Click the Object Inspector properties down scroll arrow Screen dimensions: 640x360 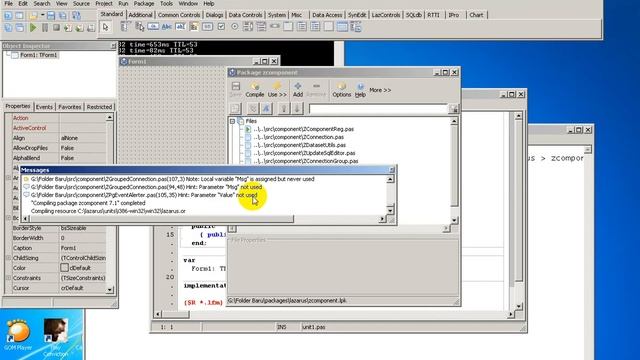tap(109, 289)
